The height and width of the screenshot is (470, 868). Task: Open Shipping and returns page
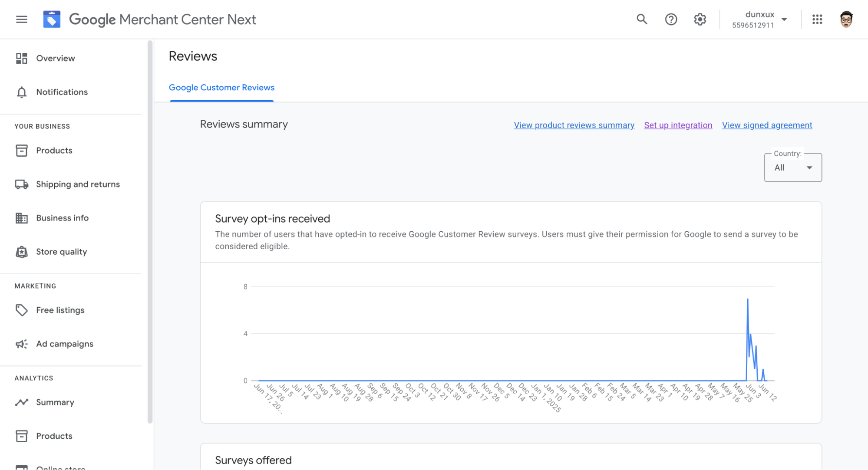pos(78,184)
